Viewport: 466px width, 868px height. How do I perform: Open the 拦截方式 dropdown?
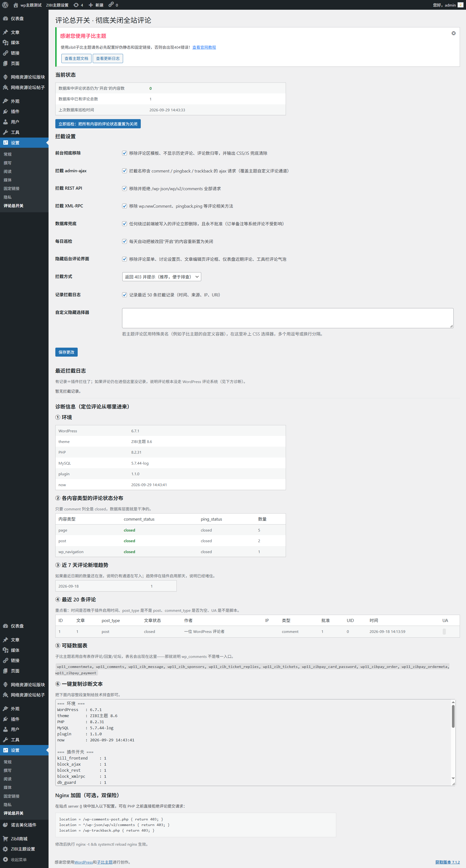tap(161, 277)
